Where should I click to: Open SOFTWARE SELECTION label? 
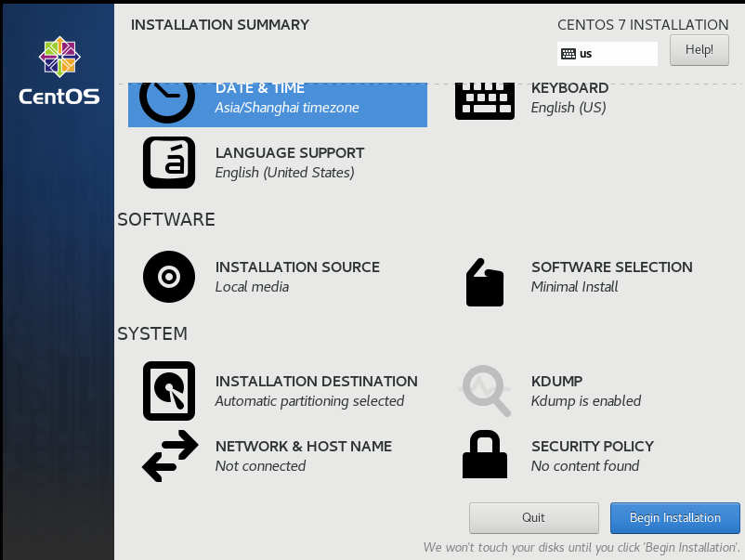coord(612,267)
